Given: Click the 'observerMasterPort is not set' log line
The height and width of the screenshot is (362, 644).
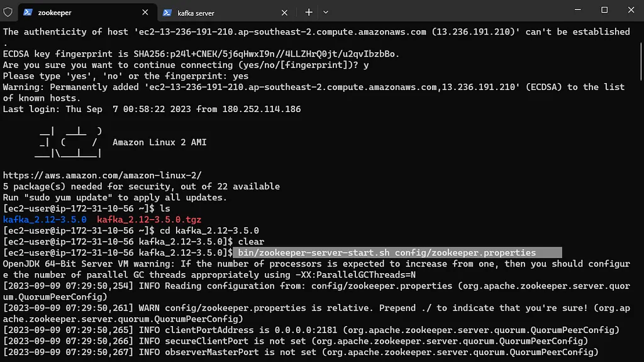Looking at the screenshot, I should click(301, 352).
